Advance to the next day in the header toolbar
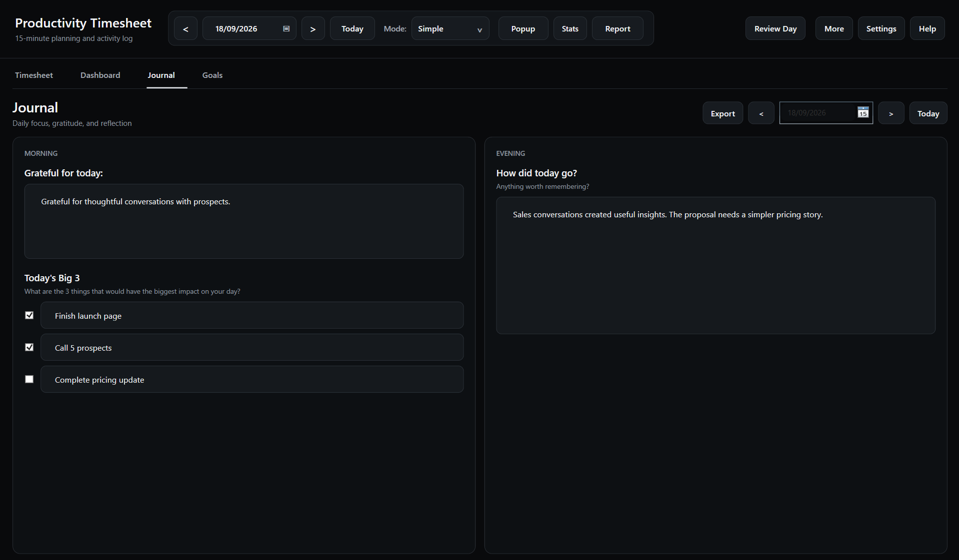Screen dimensions: 959x560 pos(313,28)
